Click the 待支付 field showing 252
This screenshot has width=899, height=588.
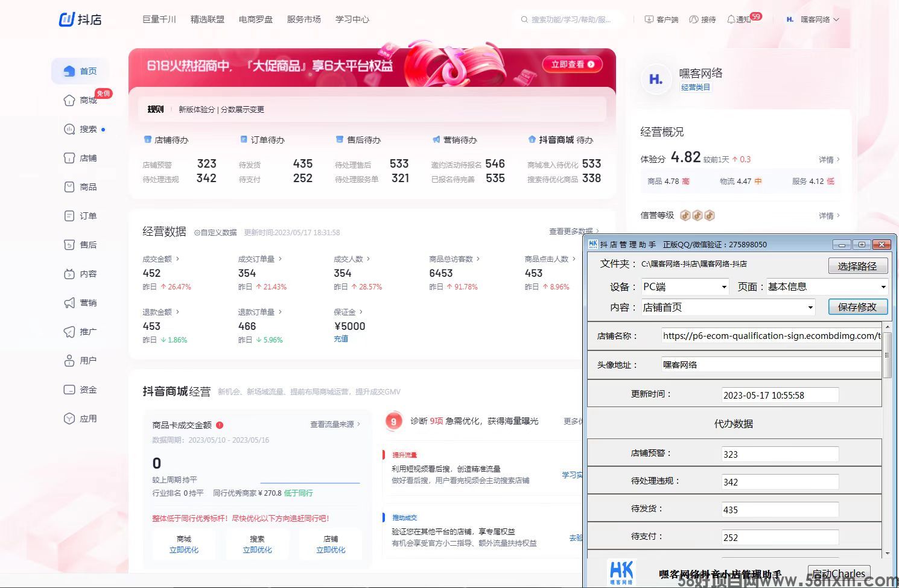click(x=780, y=537)
